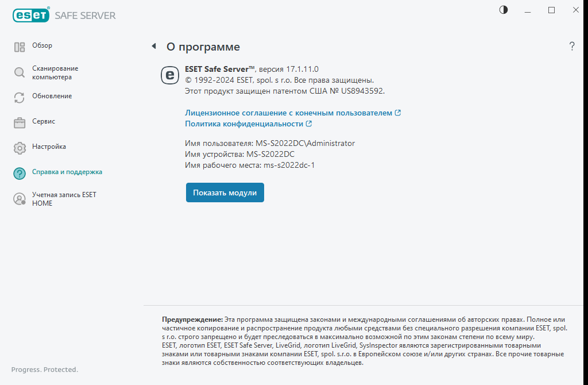588x385 pixels.
Task: Click the round 'e' product logo
Action: coord(169,75)
